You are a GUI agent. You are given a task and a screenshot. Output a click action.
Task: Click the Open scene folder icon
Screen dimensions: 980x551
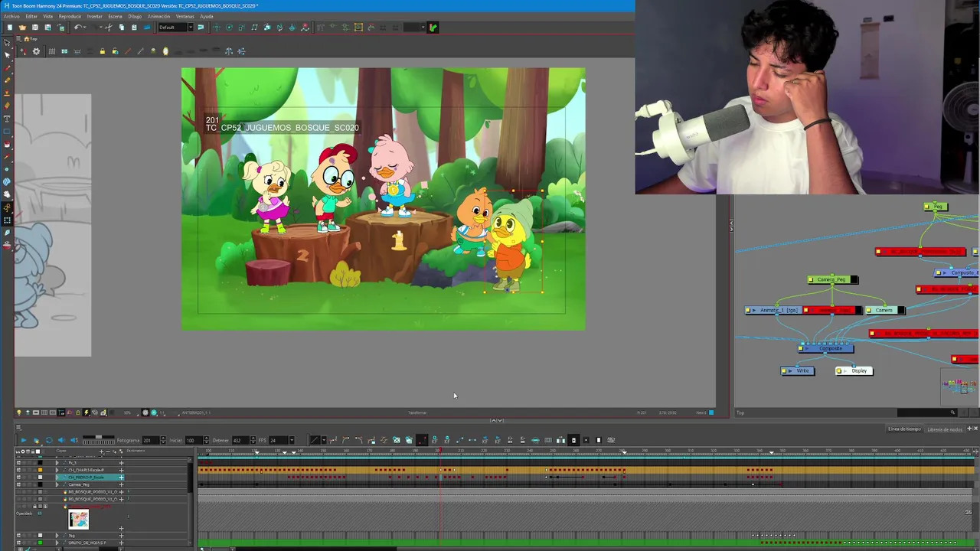coord(23,28)
